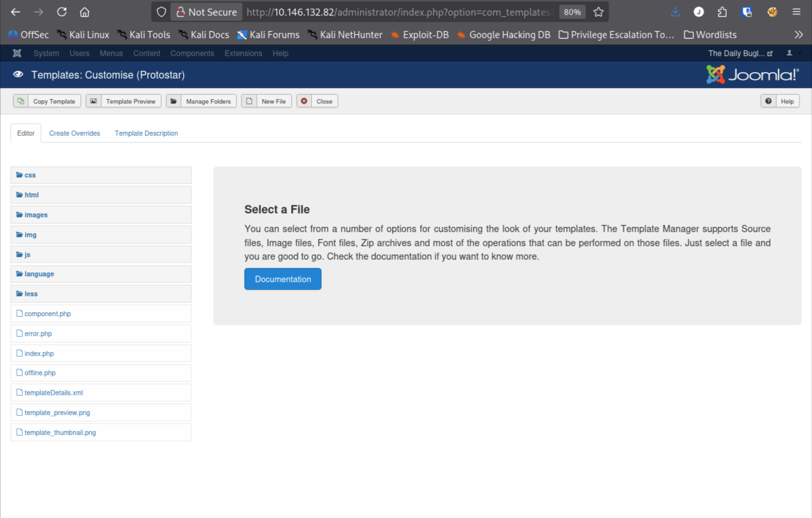The height and width of the screenshot is (518, 812).
Task: Switch to Template Description tab
Action: tap(146, 133)
